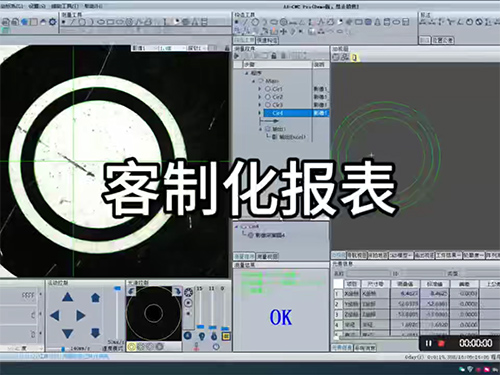The width and height of the screenshot is (500, 375).
Task: Select the point tool in right probe toolbar
Action: coord(236,22)
